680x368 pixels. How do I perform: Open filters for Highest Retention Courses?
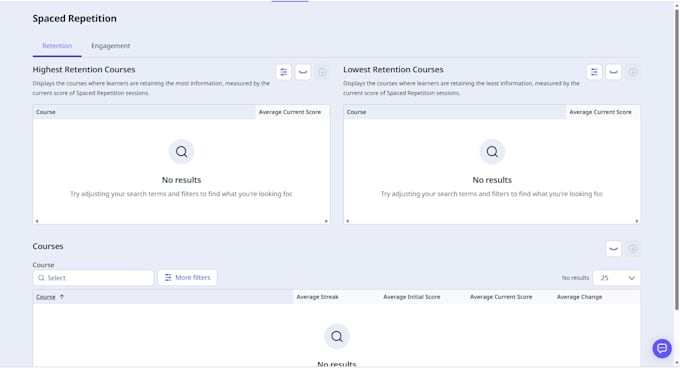[284, 72]
